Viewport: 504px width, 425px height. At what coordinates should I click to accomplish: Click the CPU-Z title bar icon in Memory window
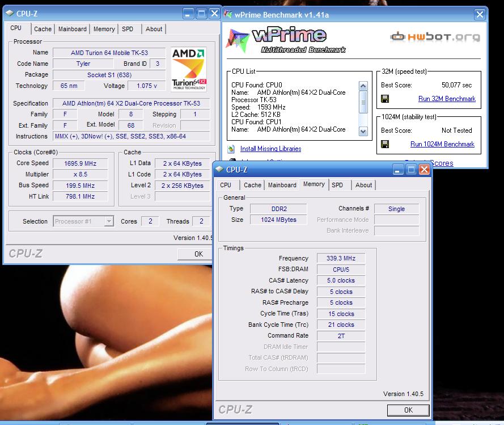(x=219, y=170)
